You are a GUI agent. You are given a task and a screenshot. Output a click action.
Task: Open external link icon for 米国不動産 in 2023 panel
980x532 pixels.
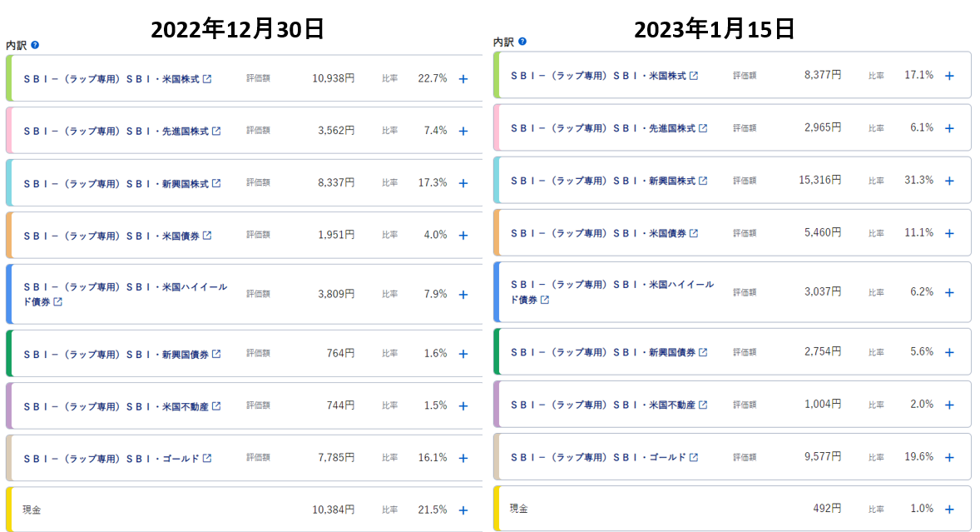[703, 405]
